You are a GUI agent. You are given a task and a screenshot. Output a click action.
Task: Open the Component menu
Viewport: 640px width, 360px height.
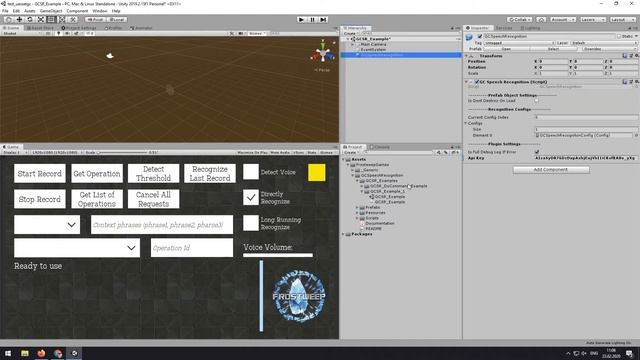77,11
